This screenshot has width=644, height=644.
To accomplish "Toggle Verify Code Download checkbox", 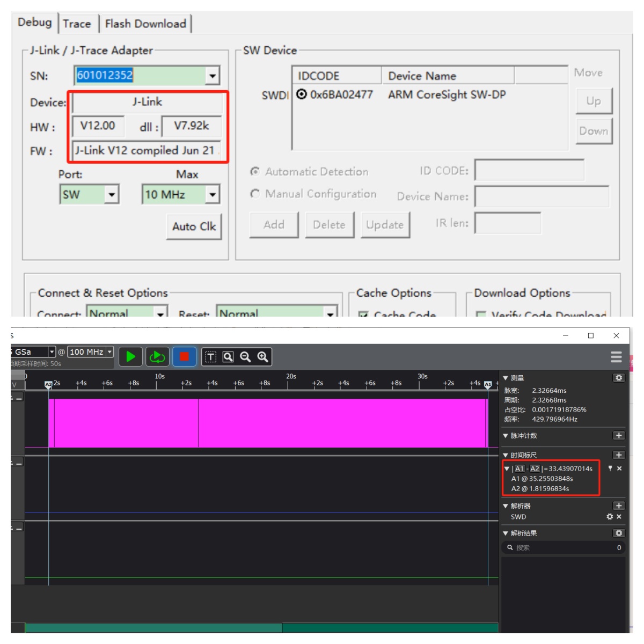I will coord(481,314).
